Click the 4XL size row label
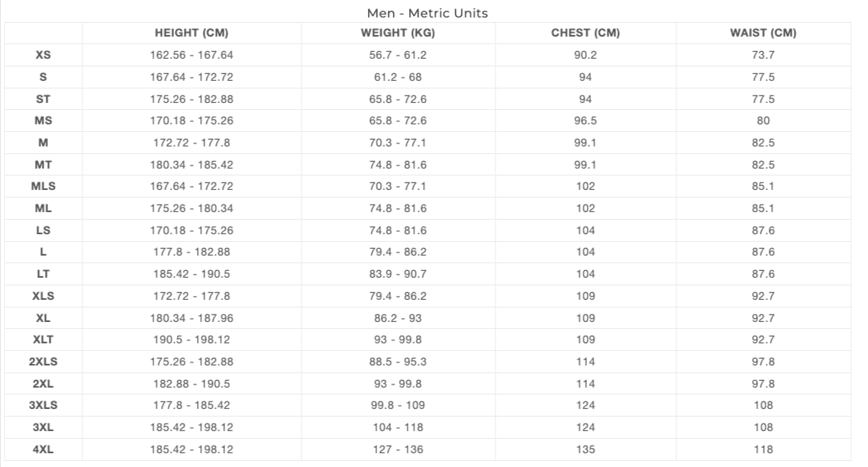This screenshot has width=868, height=467. [44, 449]
